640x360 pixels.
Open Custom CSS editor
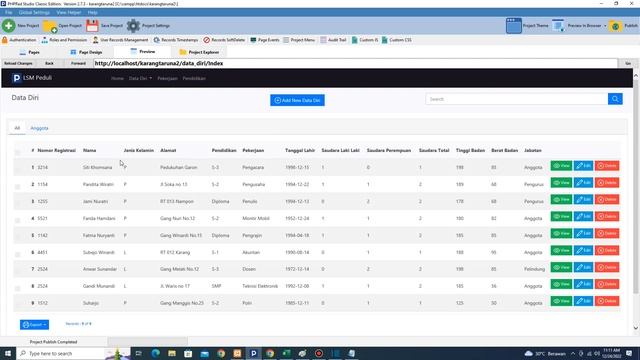point(396,40)
